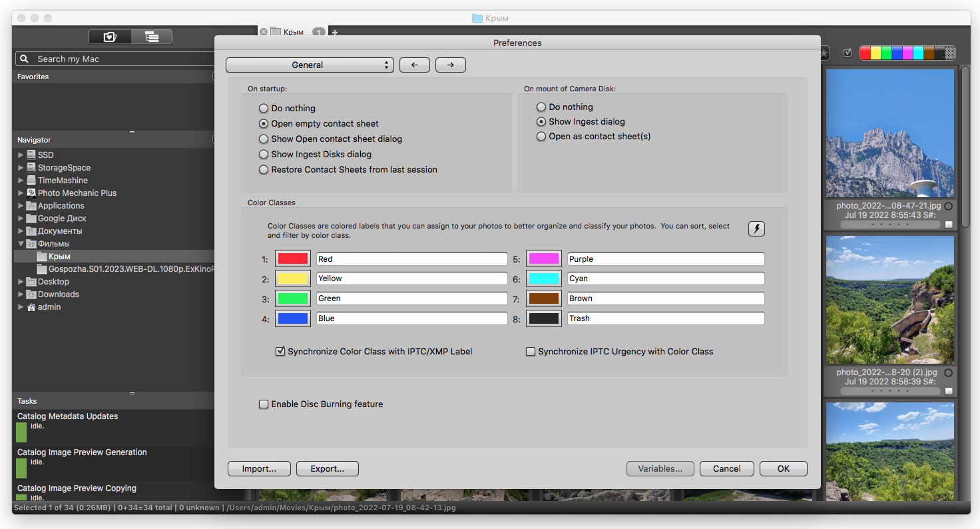This screenshot has height=529, width=980.
Task: Click the Photo Mechanic Plus icon in Navigator
Action: [31, 193]
